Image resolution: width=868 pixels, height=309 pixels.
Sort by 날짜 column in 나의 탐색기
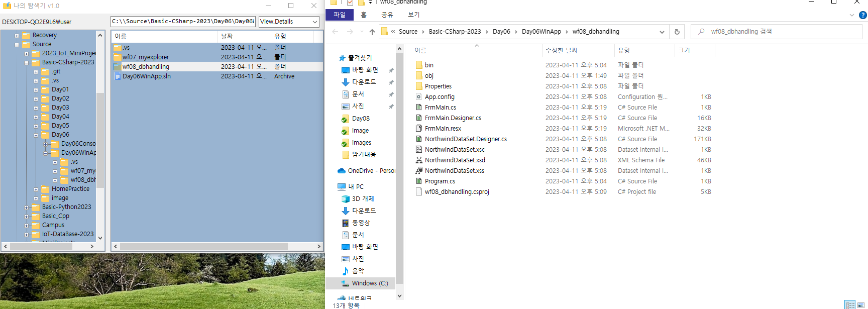click(244, 36)
